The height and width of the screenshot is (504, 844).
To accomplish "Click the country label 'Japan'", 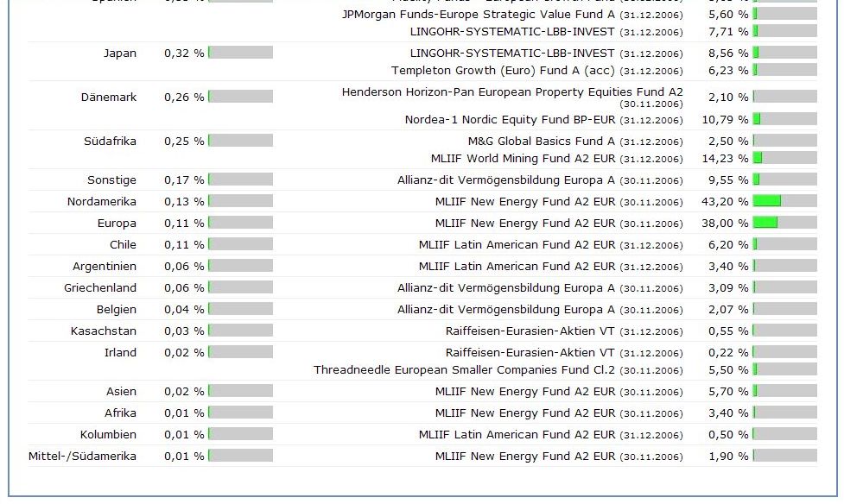I will tap(119, 54).
